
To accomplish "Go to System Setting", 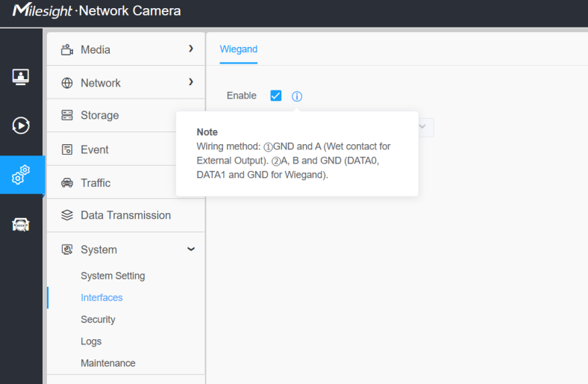I will [x=113, y=276].
